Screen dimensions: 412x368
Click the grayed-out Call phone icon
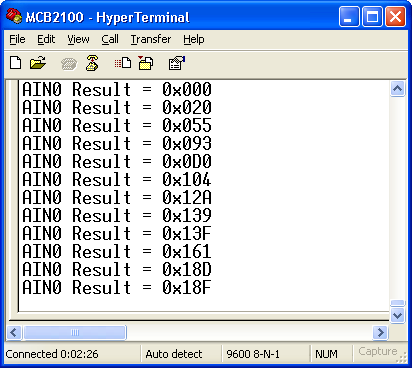69,64
